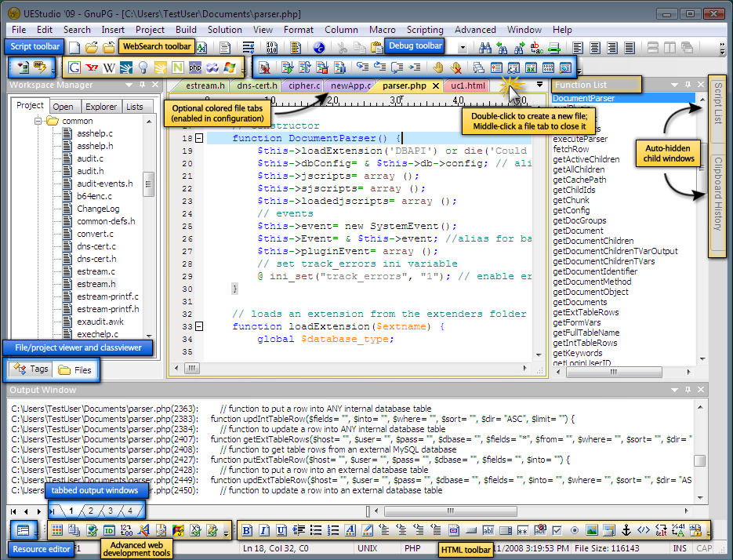Insert a checkbox via the HTML toolbar
This screenshot has width=733, height=560.
pos(557,530)
